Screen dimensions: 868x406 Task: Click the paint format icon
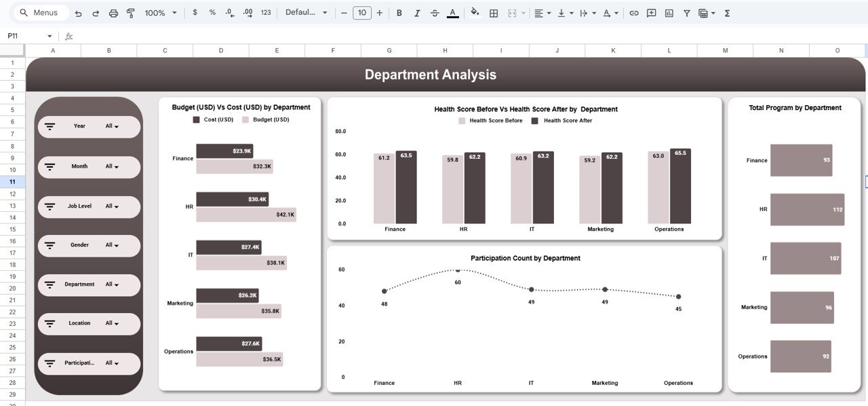(131, 13)
